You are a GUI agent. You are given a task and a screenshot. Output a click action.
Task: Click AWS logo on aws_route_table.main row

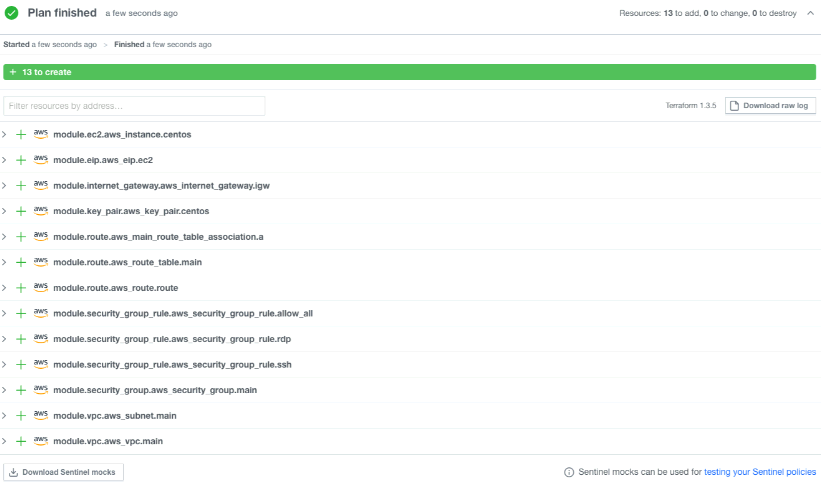coord(41,262)
